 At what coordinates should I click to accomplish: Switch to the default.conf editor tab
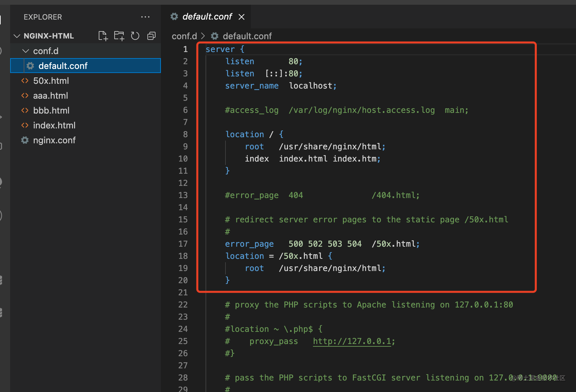(x=207, y=17)
